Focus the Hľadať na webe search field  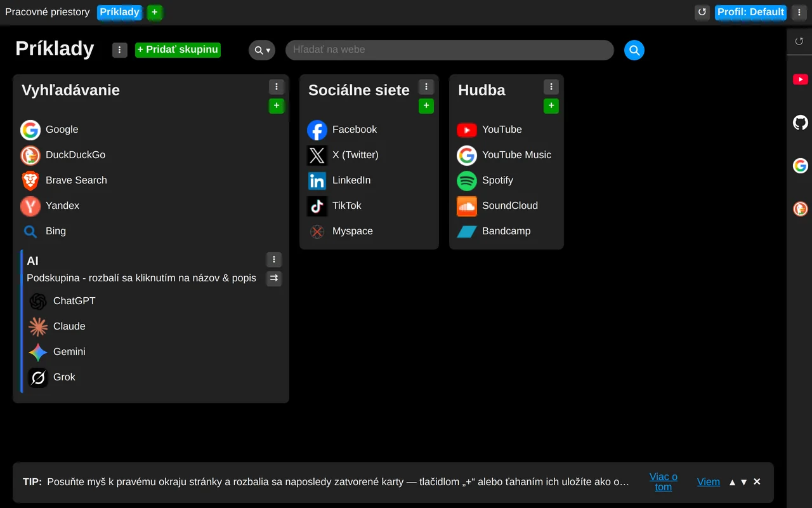(450, 50)
